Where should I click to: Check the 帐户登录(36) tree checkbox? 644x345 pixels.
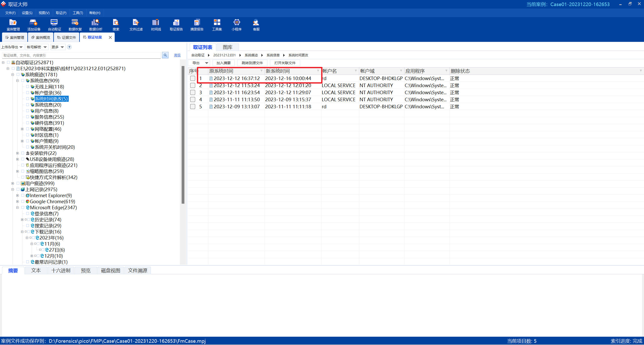tap(28, 93)
